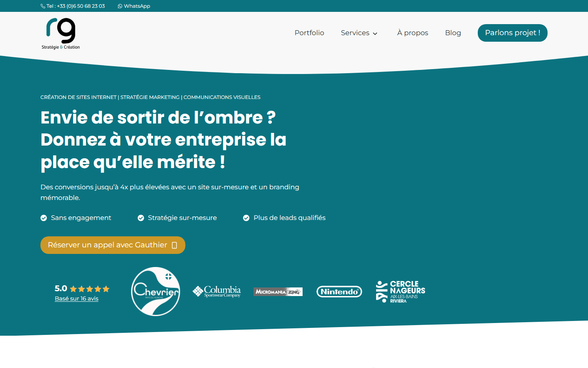Open the Services menu item
The height and width of the screenshot is (368, 588).
tap(355, 33)
